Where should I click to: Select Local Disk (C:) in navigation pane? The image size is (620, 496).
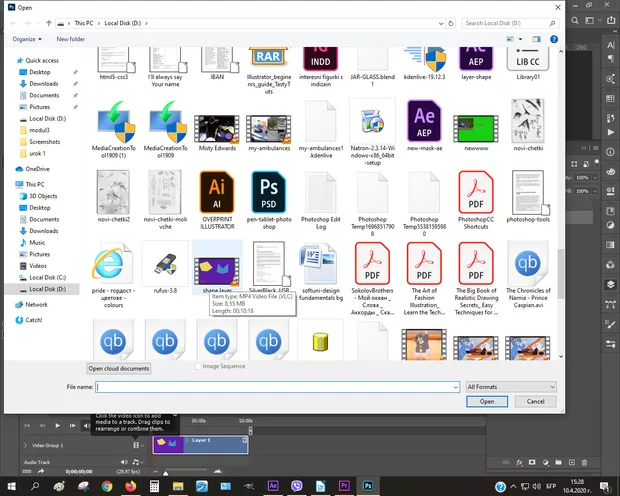coord(47,277)
